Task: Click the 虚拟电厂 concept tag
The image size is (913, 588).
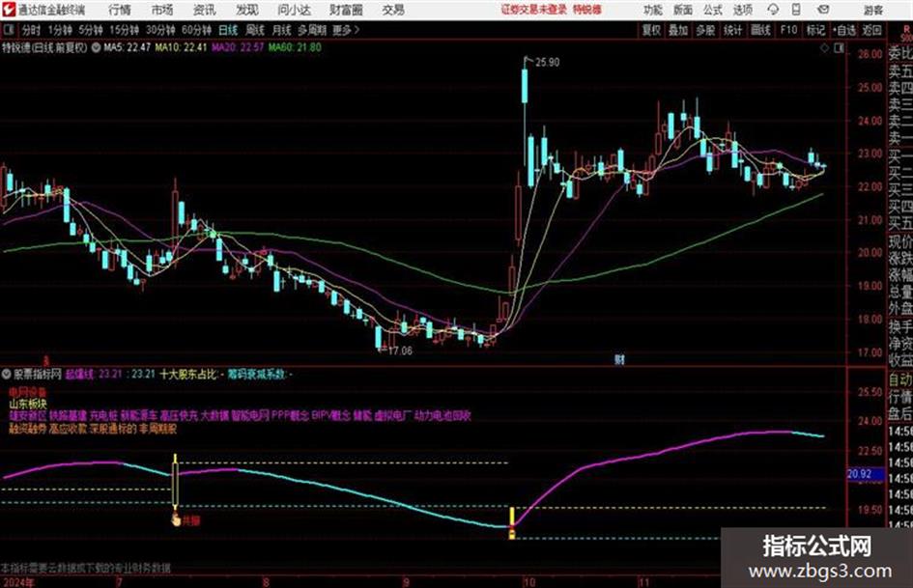Action: tap(392, 416)
